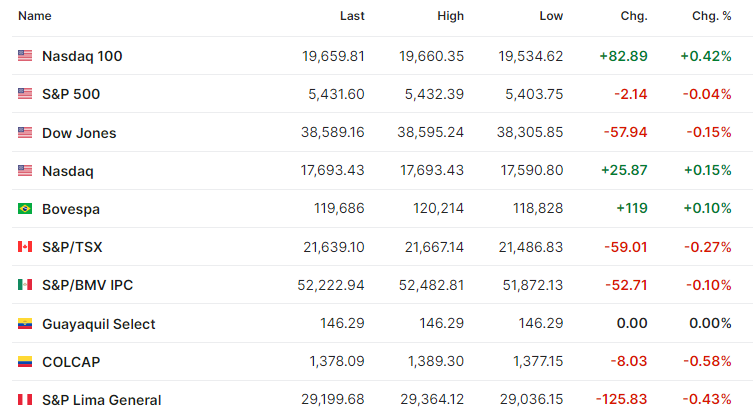753x416 pixels.
Task: Click Nasdaq 100 last price 19,659.81
Action: point(333,56)
